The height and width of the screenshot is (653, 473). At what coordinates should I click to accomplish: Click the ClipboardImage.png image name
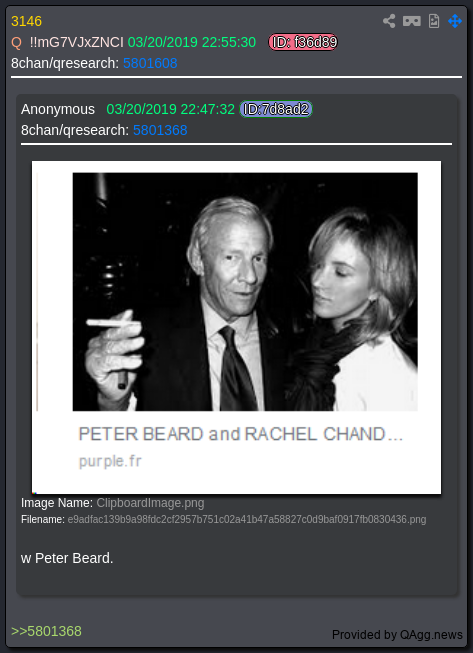(x=150, y=503)
